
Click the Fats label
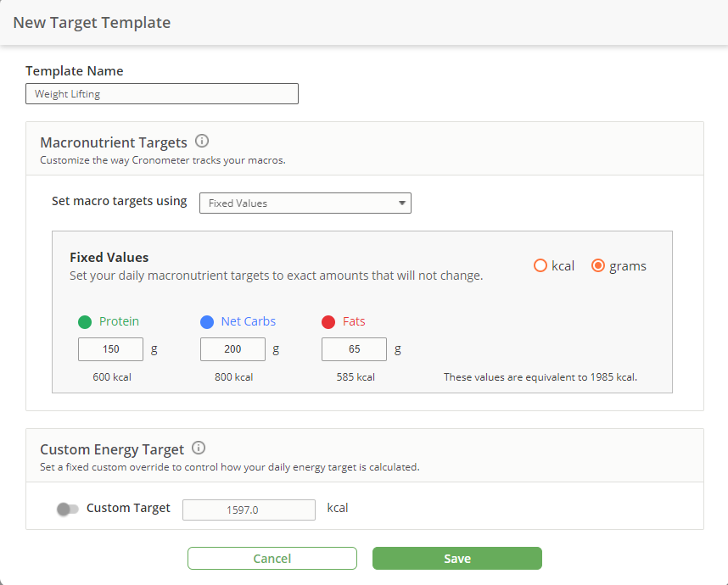[354, 321]
